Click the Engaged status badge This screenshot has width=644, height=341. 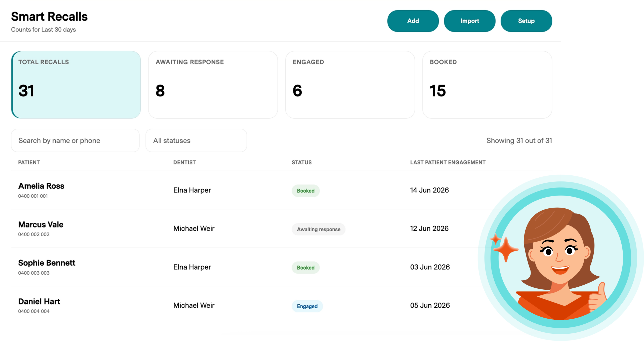coord(307,306)
